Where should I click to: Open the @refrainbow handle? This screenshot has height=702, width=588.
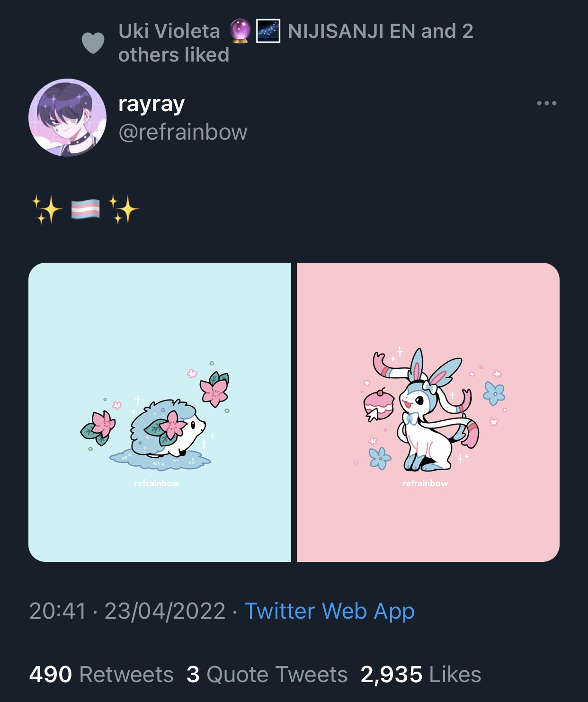pyautogui.click(x=183, y=132)
